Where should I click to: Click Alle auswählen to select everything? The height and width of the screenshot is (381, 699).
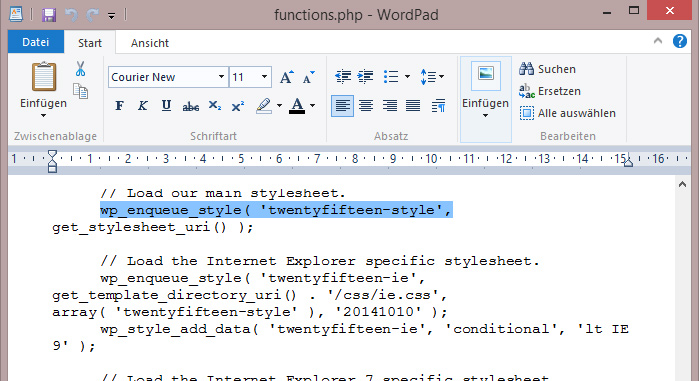pyautogui.click(x=567, y=113)
